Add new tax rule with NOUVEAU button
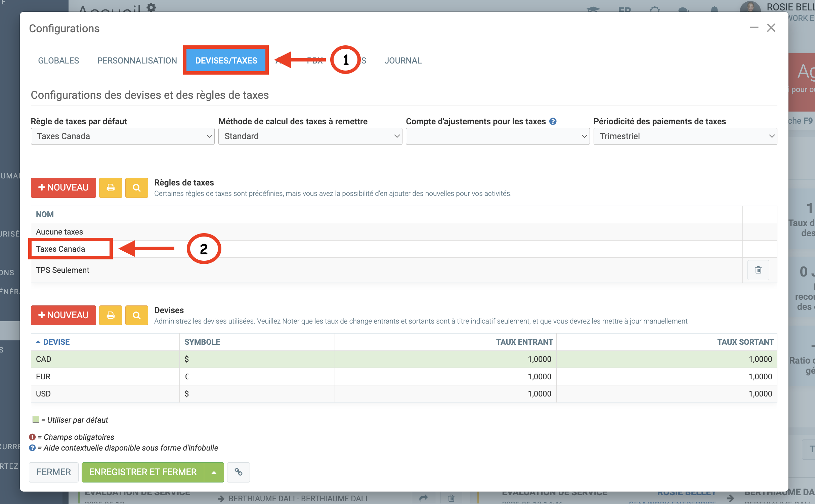The width and height of the screenshot is (815, 504). (63, 187)
